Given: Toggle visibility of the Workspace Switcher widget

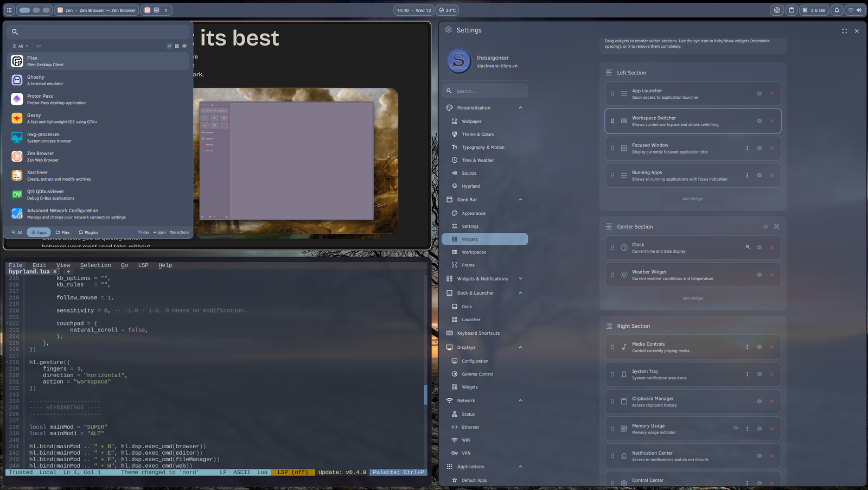Looking at the screenshot, I should pos(759,121).
